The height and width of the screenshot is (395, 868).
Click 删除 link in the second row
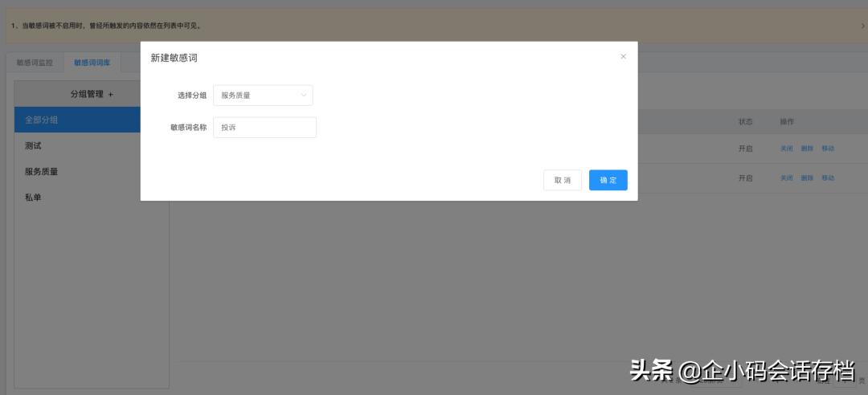(x=807, y=178)
